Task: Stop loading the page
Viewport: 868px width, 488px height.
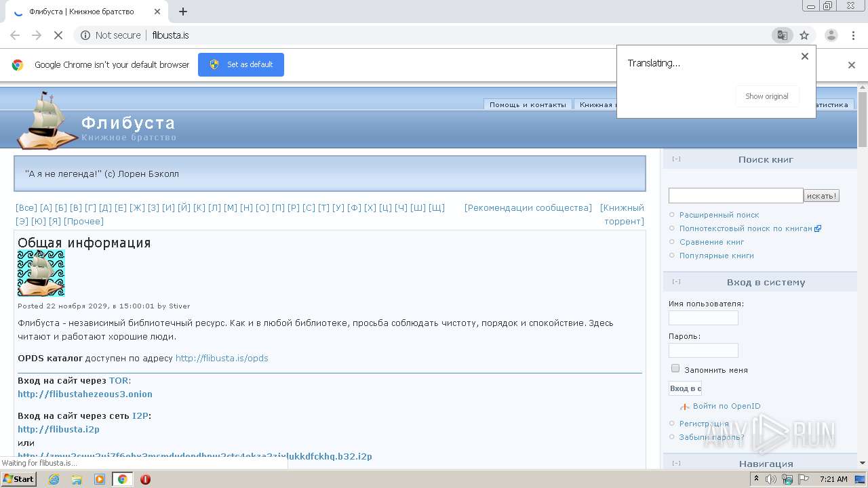Action: click(x=58, y=35)
